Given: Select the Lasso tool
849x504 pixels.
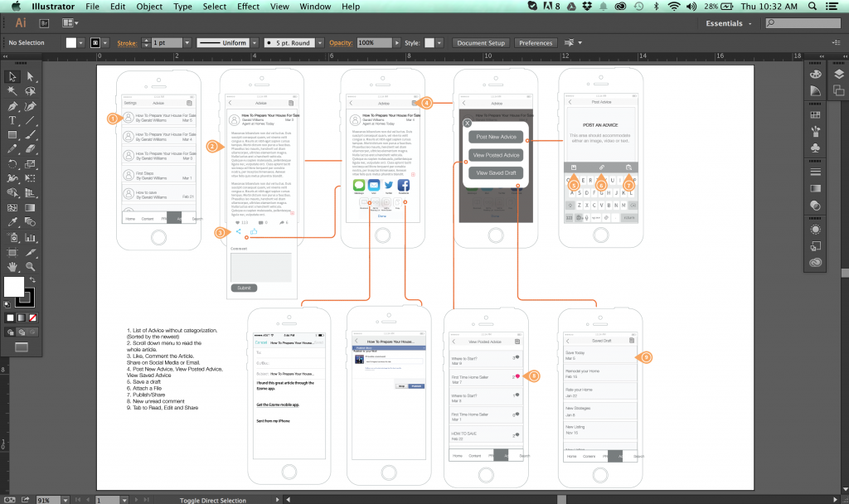Looking at the screenshot, I should pos(30,91).
